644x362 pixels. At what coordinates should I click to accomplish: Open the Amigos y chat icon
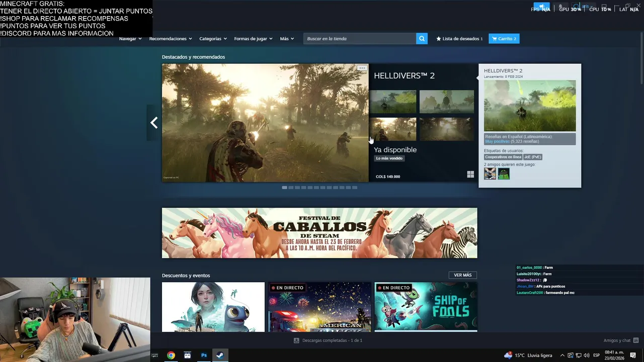coord(636,340)
